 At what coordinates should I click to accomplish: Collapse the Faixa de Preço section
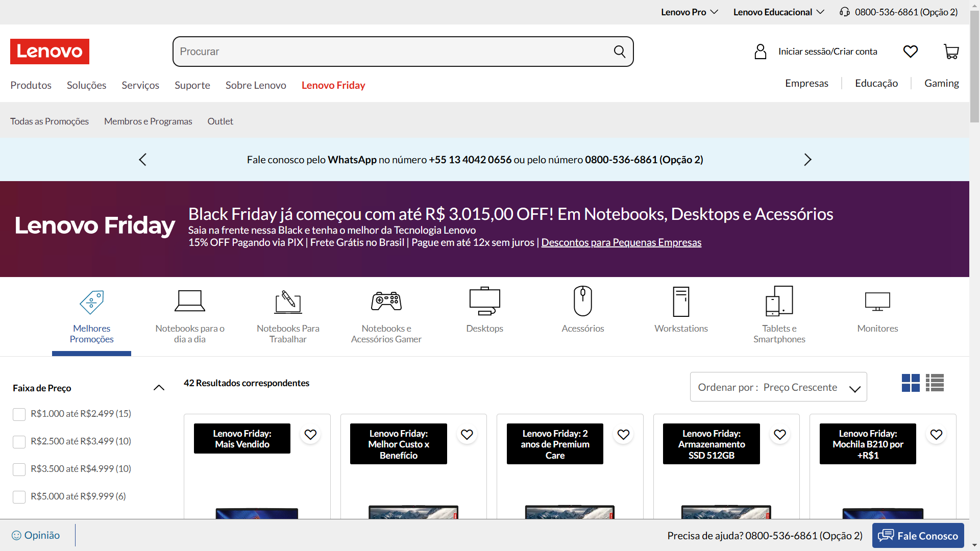point(159,388)
